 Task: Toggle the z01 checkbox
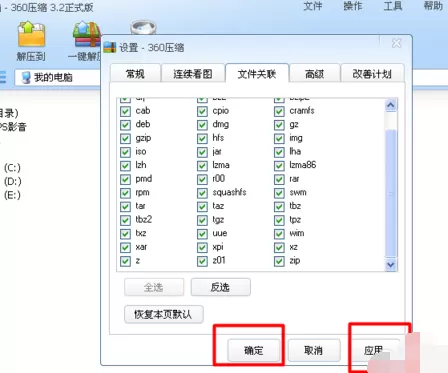(202, 261)
